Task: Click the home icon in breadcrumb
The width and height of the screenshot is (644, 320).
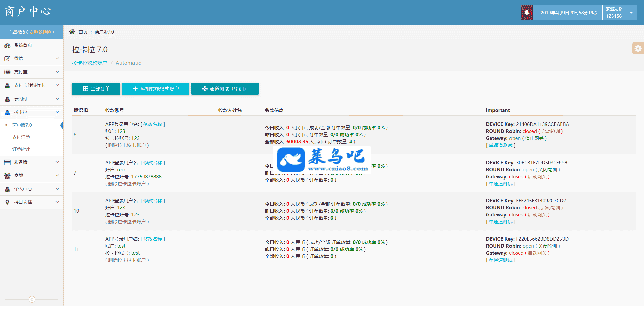Action: pyautogui.click(x=72, y=32)
